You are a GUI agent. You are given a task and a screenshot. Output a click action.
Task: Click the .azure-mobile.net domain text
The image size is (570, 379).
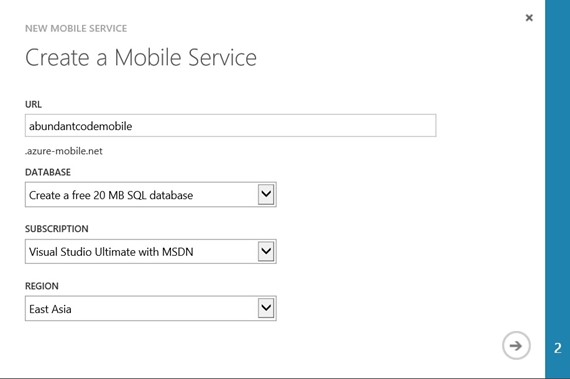[x=64, y=151]
